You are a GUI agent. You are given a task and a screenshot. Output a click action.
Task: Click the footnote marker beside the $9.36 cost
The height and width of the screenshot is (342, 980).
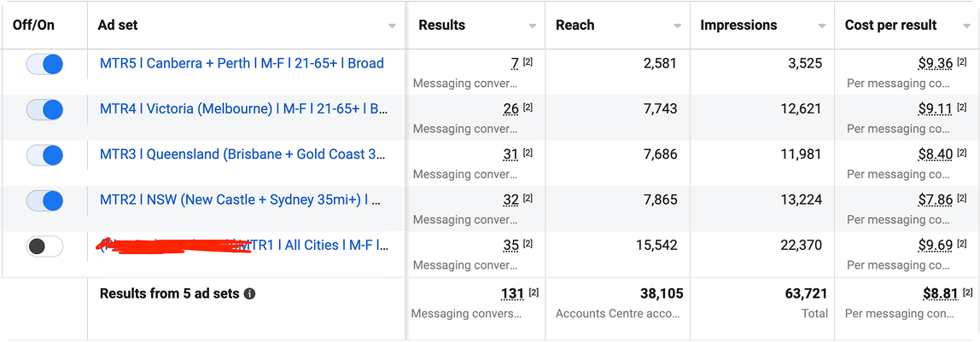(x=962, y=61)
